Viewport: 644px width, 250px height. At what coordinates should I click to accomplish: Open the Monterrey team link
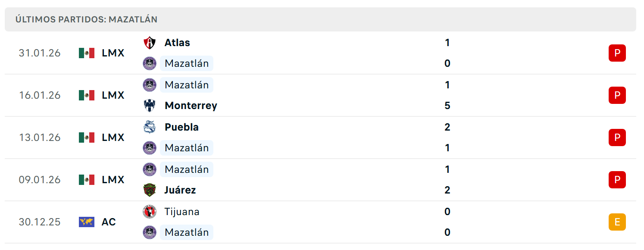(x=191, y=106)
